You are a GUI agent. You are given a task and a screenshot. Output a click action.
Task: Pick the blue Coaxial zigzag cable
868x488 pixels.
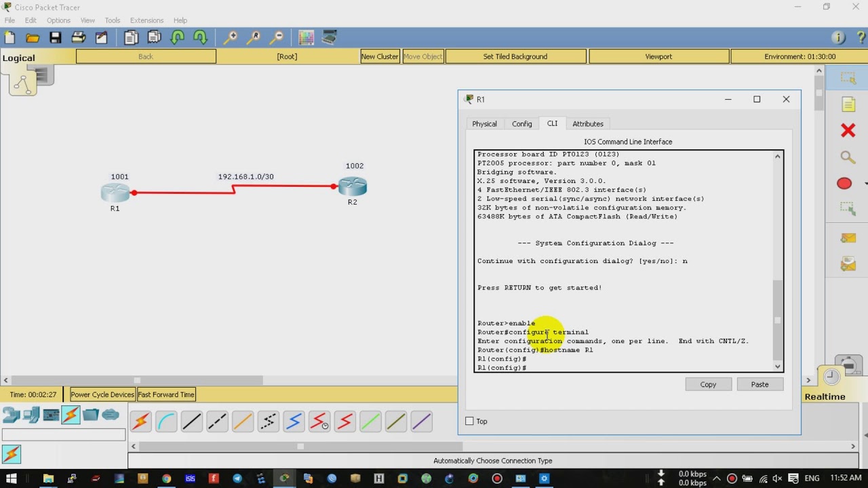(294, 422)
